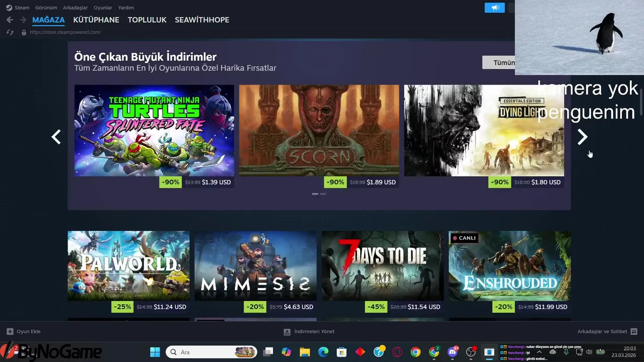644x362 pixels.
Task: Switch to the MAĞAZA tab
Action: point(48,20)
